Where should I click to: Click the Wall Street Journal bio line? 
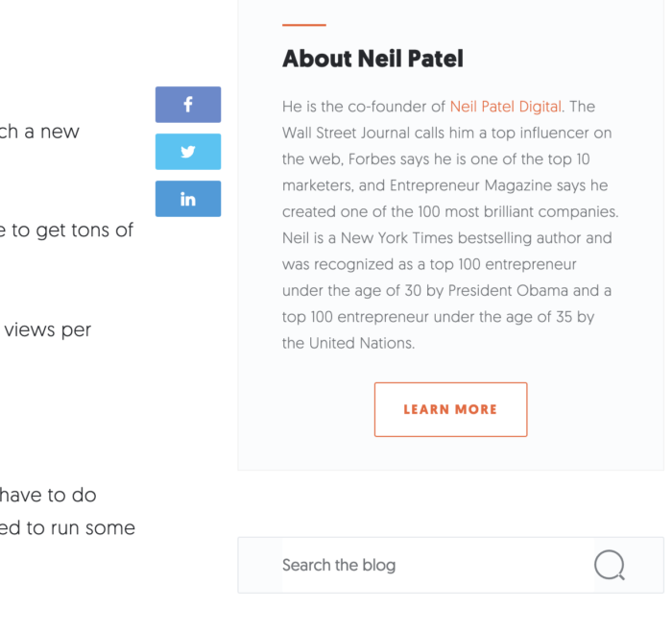click(447, 133)
